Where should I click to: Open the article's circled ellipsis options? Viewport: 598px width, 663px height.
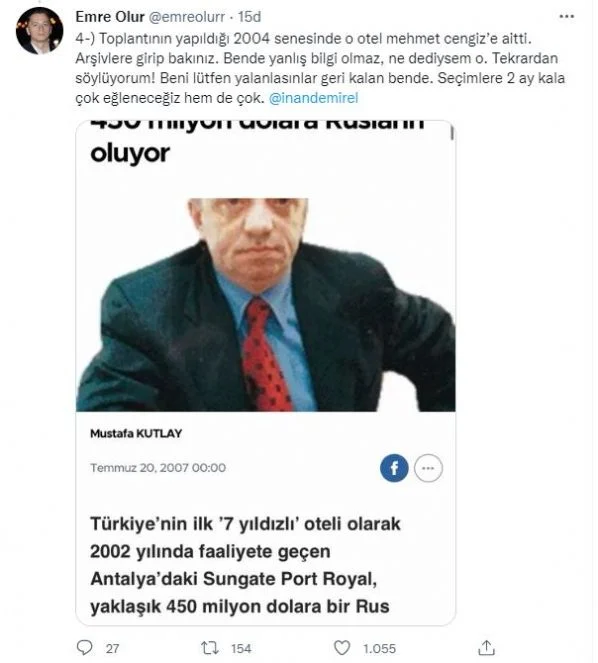click(x=428, y=468)
